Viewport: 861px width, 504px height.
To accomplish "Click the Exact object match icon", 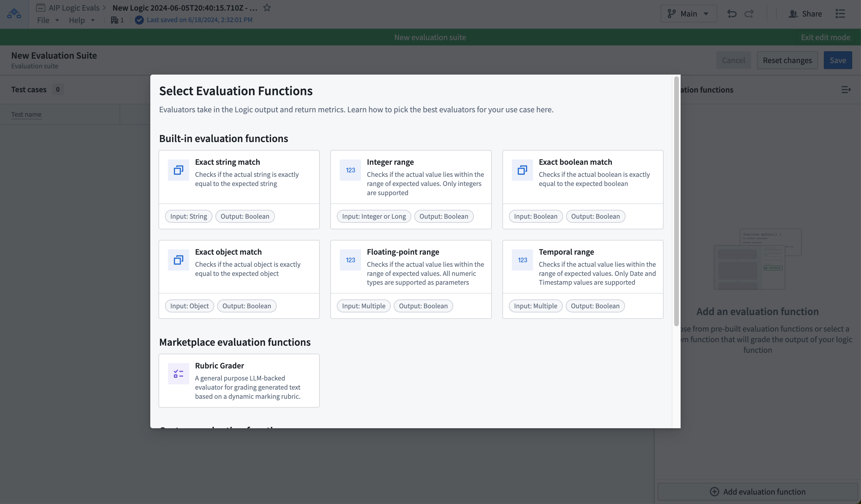I will pyautogui.click(x=177, y=259).
